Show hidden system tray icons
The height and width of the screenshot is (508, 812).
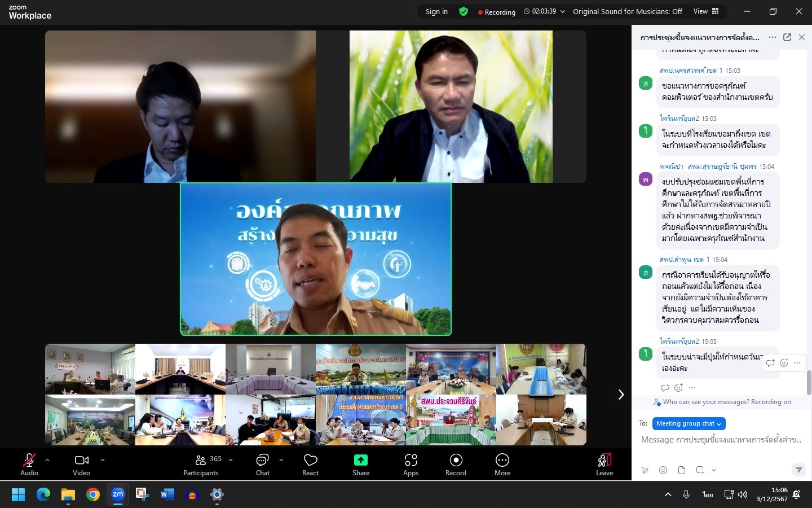pyautogui.click(x=668, y=494)
